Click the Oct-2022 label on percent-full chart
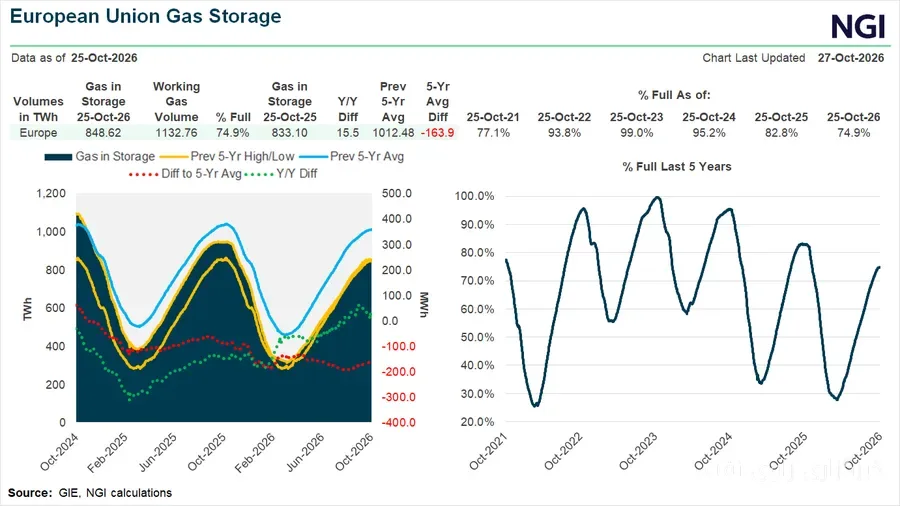 (563, 451)
